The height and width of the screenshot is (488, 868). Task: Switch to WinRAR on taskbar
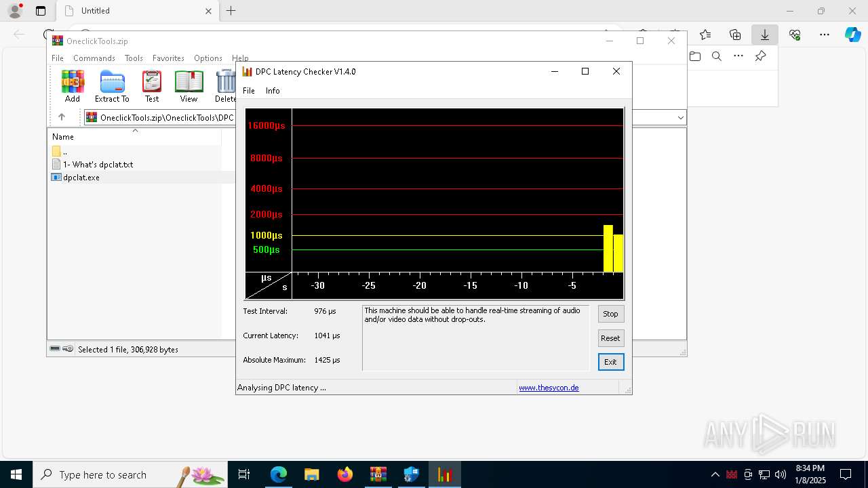(x=378, y=474)
